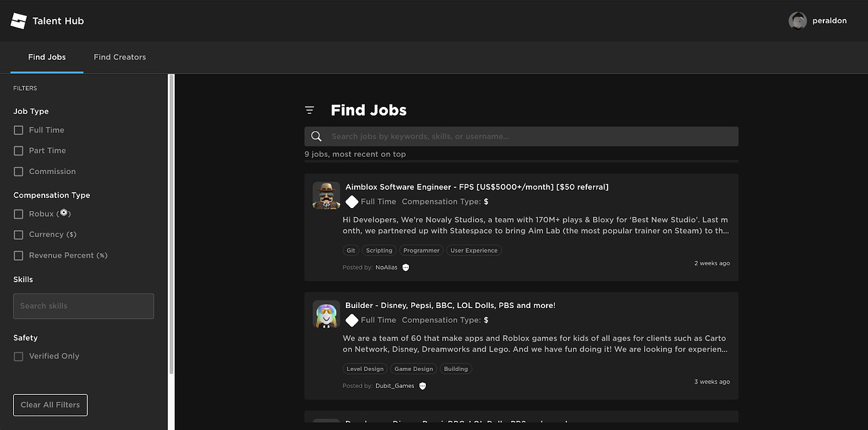Check the Commission job type
The image size is (868, 430).
[19, 172]
